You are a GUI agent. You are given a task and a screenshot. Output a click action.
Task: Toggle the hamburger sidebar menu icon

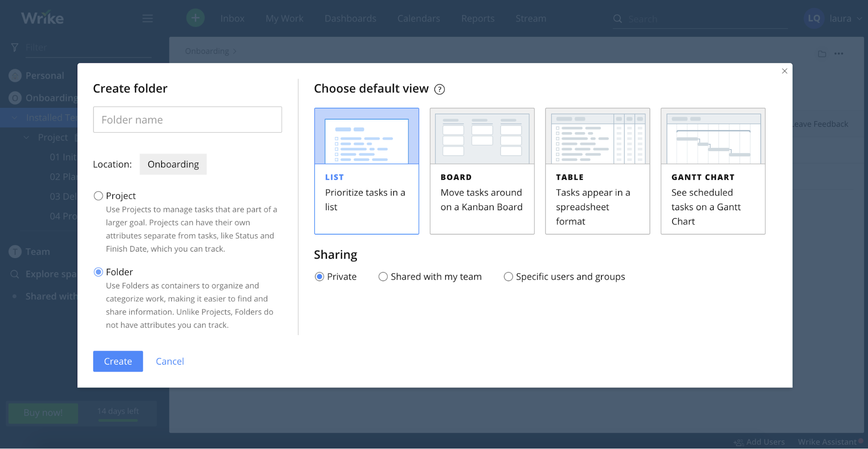tap(148, 18)
